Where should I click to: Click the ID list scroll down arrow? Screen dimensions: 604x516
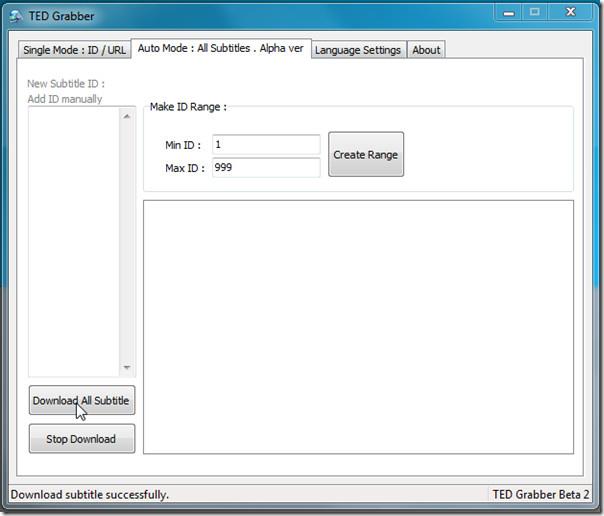pos(127,367)
